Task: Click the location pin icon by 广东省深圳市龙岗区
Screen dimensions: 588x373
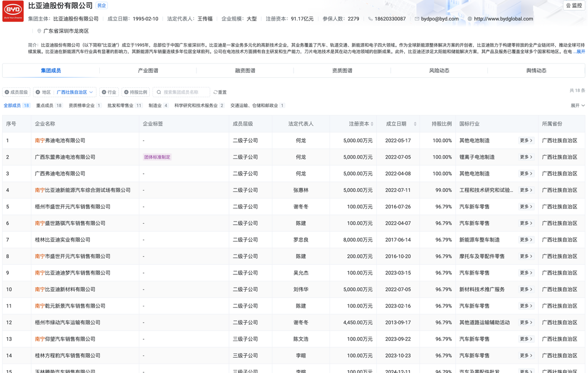Action: [x=39, y=31]
